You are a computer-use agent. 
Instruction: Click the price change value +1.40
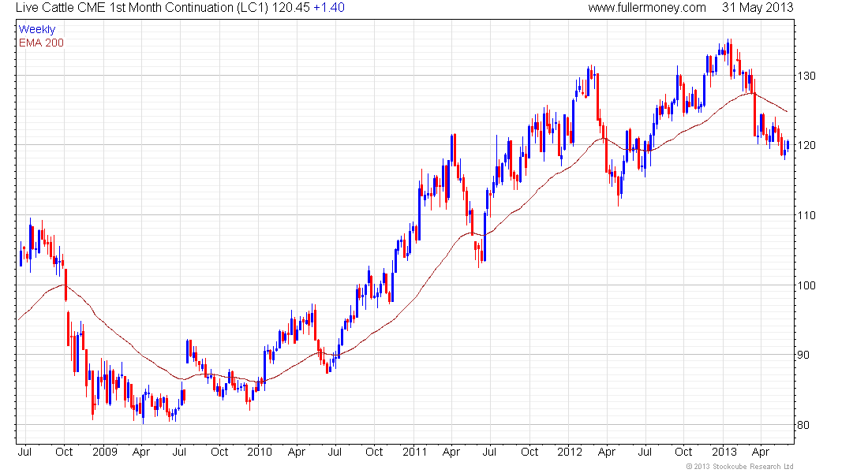329,8
